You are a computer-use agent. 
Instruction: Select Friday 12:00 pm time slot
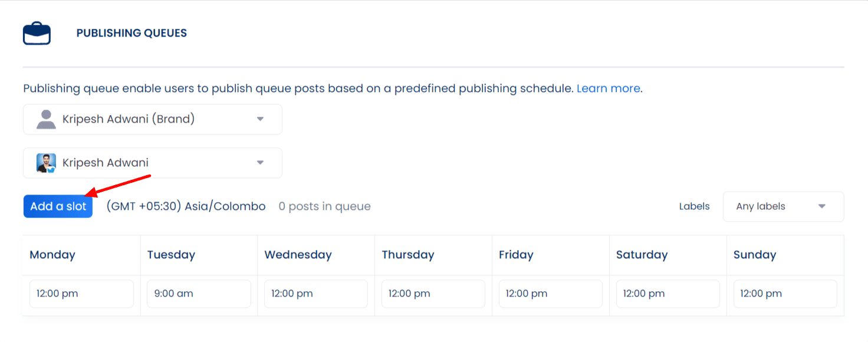pyautogui.click(x=551, y=294)
